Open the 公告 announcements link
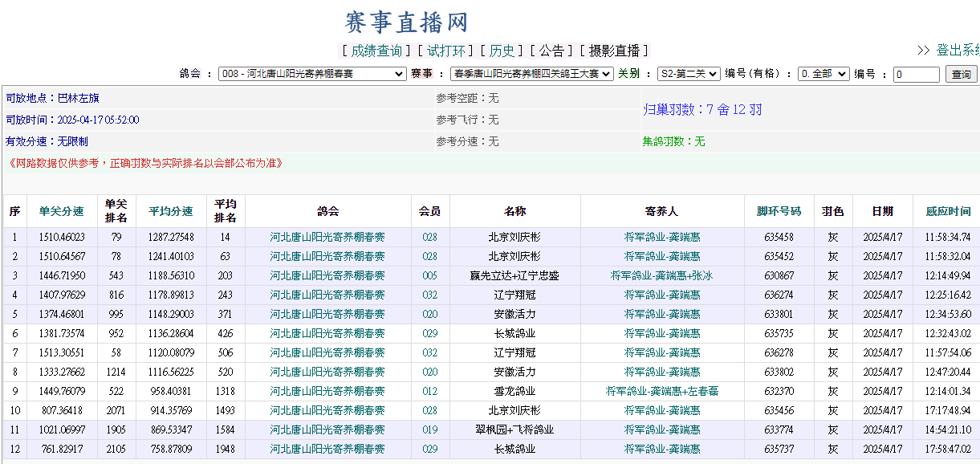This screenshot has height=464, width=980. 551,51
